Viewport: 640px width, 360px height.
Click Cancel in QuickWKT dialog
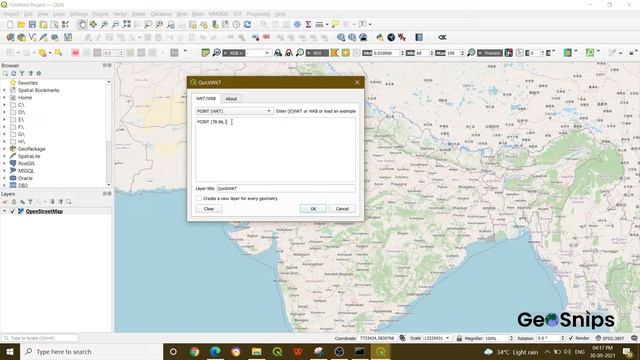pos(342,209)
